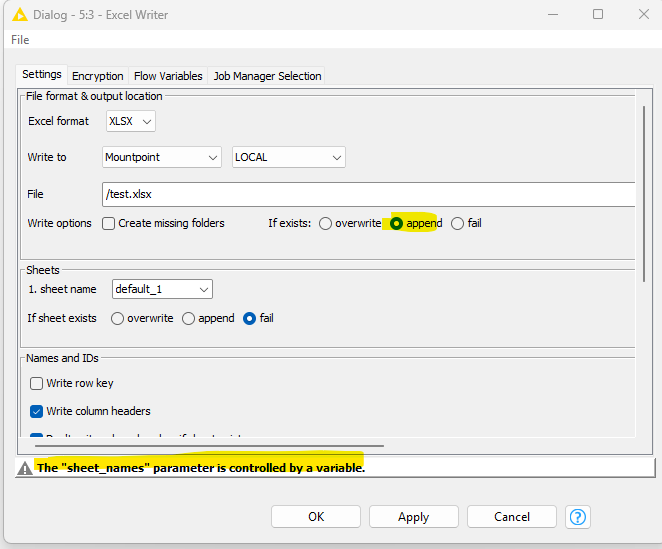
Task: Click the KNIME triangle icon in title bar
Action: pyautogui.click(x=19, y=14)
